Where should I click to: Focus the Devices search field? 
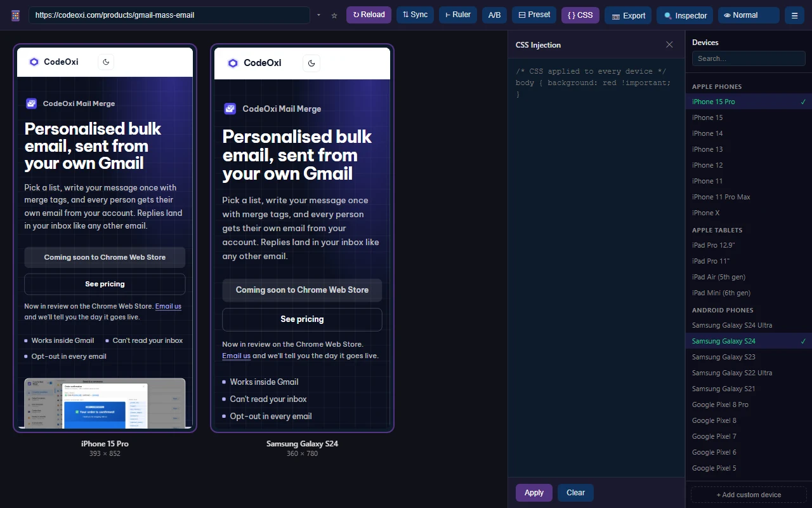point(749,58)
